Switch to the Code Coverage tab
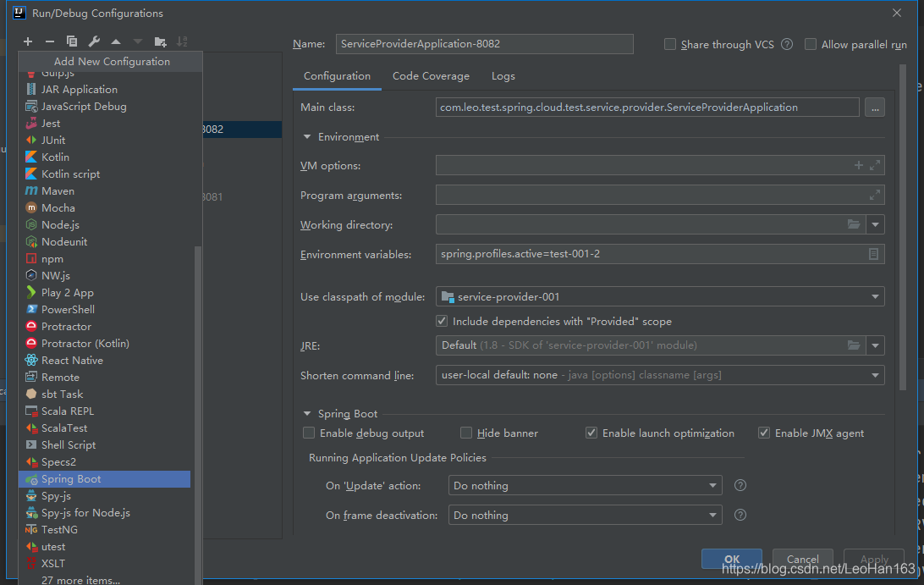The height and width of the screenshot is (585, 924). coord(431,76)
